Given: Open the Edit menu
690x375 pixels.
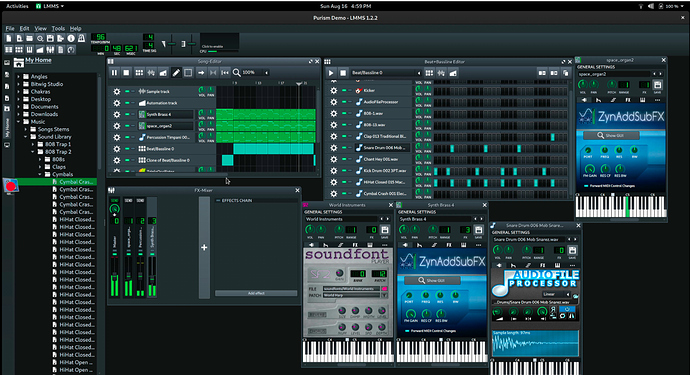Looking at the screenshot, I should coord(25,28).
